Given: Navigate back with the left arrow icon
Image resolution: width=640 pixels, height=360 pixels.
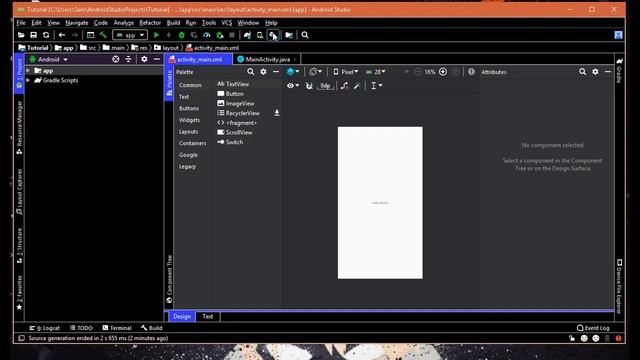Looking at the screenshot, I should pyautogui.click(x=62, y=35).
